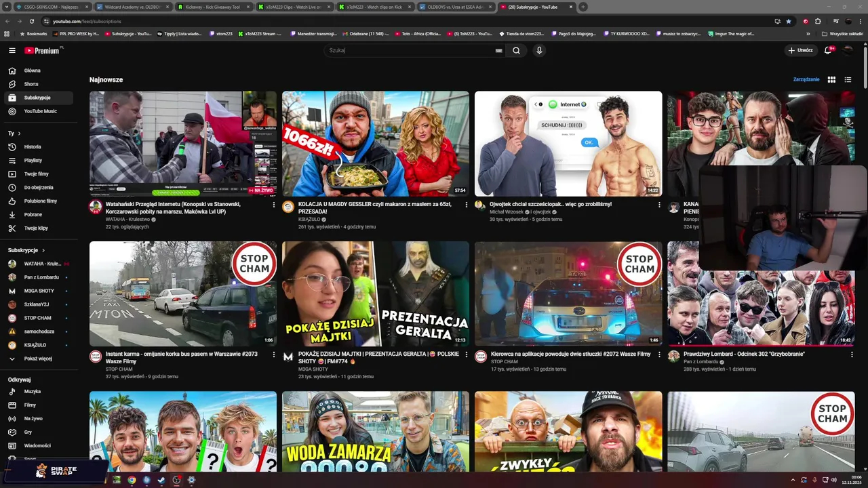Open samochodoza subscription channel
The width and height of the screenshot is (868, 488).
(x=39, y=331)
